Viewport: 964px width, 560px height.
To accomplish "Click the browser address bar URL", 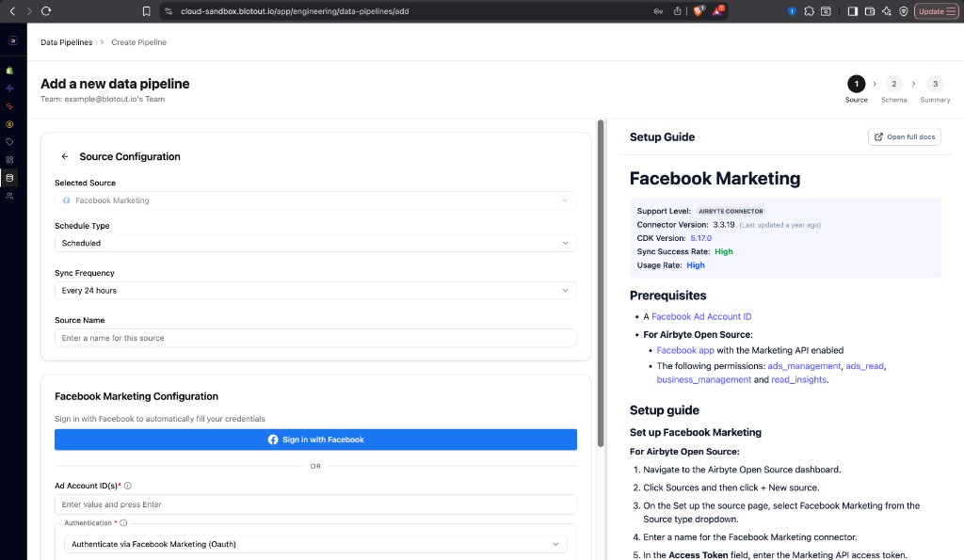I will 295,11.
